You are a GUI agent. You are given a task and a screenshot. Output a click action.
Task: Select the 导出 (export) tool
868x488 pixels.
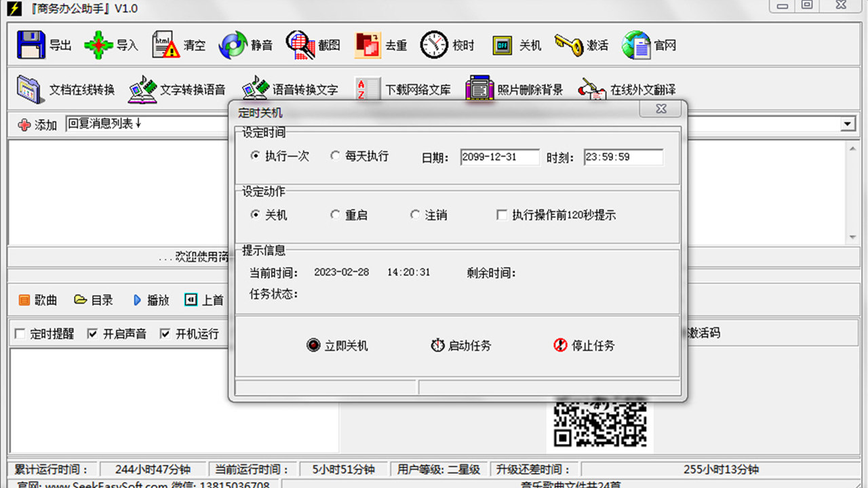(x=41, y=45)
